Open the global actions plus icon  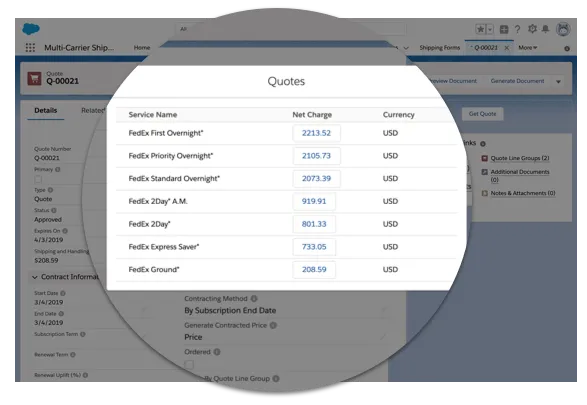pyautogui.click(x=504, y=29)
